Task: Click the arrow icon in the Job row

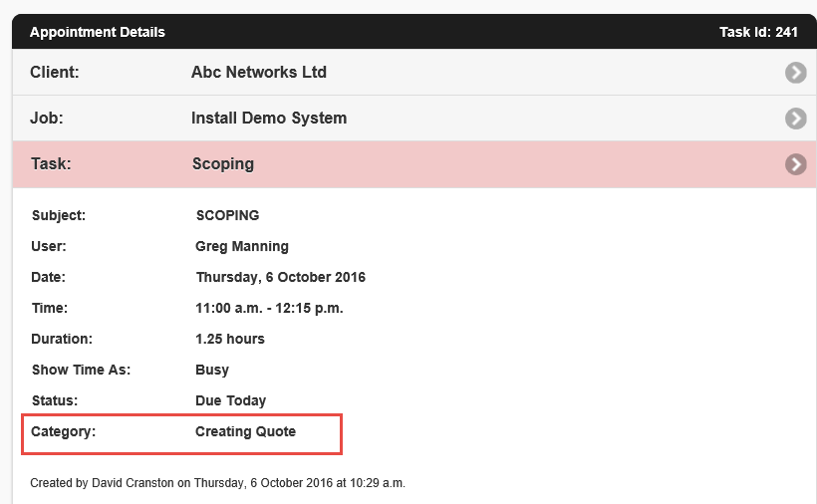Action: (795, 119)
